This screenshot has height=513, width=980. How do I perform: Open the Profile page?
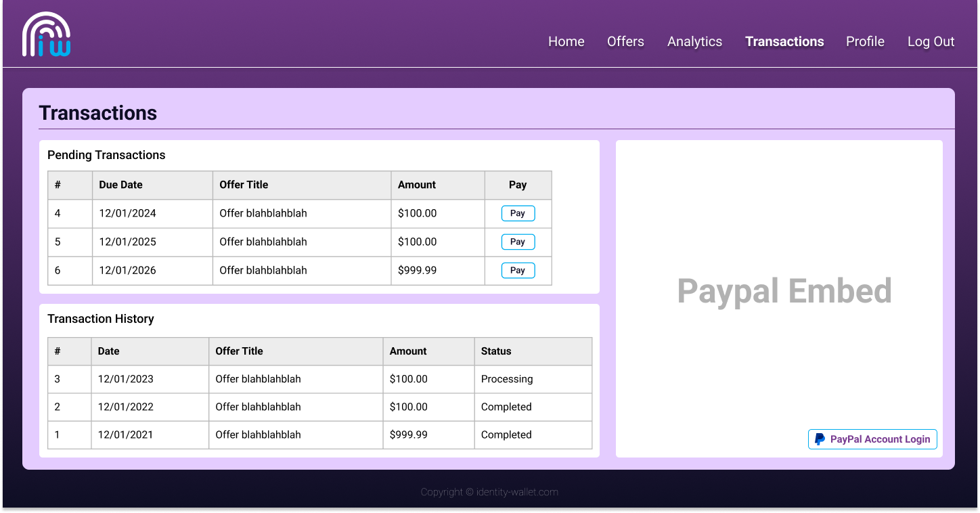coord(865,41)
